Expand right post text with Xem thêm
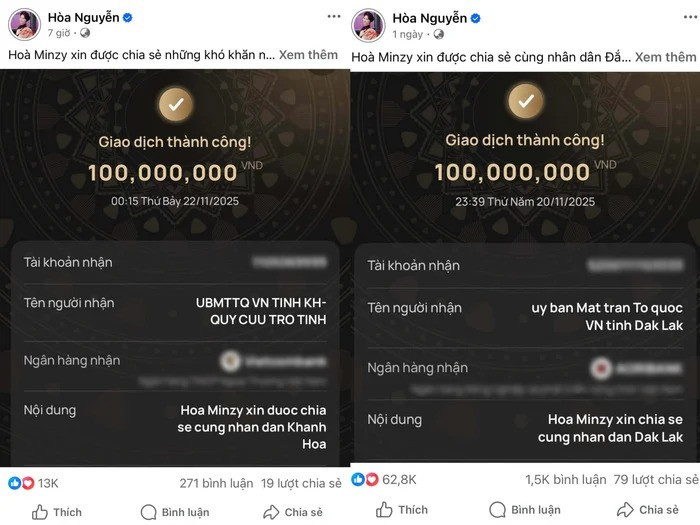 click(x=666, y=57)
